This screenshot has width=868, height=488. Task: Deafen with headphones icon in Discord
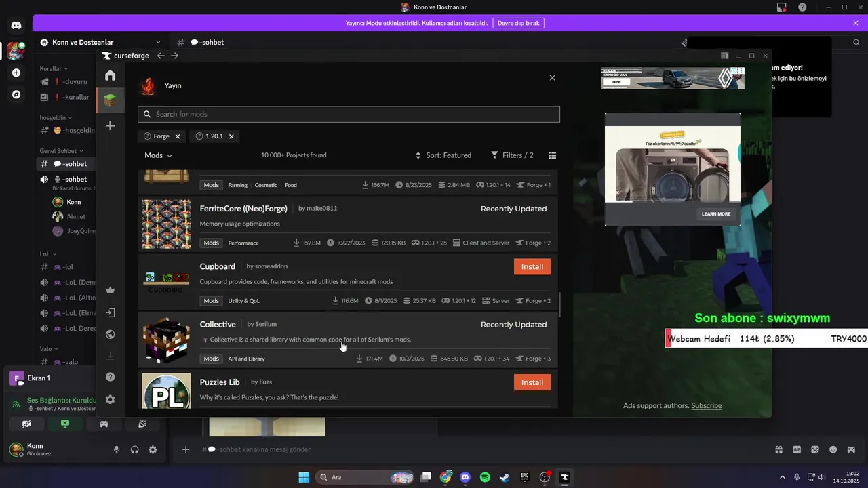[134, 449]
